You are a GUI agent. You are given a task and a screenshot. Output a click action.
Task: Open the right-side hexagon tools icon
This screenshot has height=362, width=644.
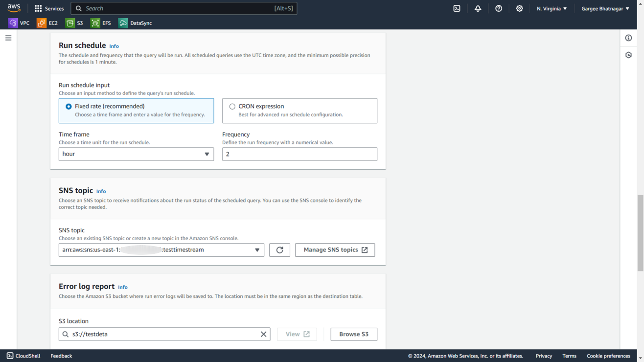click(629, 55)
